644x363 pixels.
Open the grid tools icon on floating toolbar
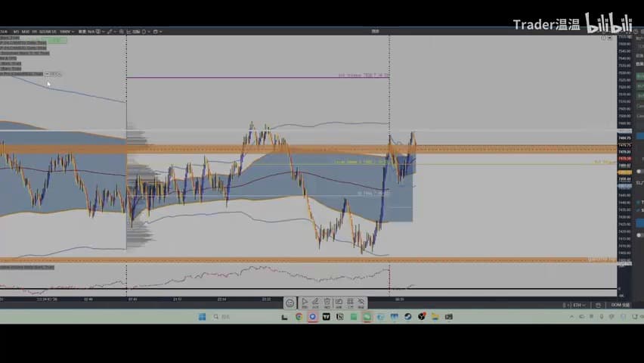point(350,303)
